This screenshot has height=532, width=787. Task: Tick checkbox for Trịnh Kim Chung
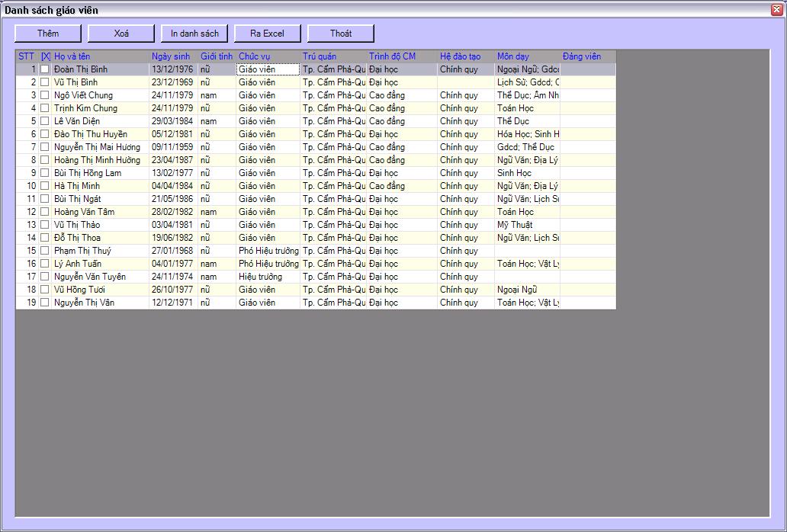tap(45, 108)
